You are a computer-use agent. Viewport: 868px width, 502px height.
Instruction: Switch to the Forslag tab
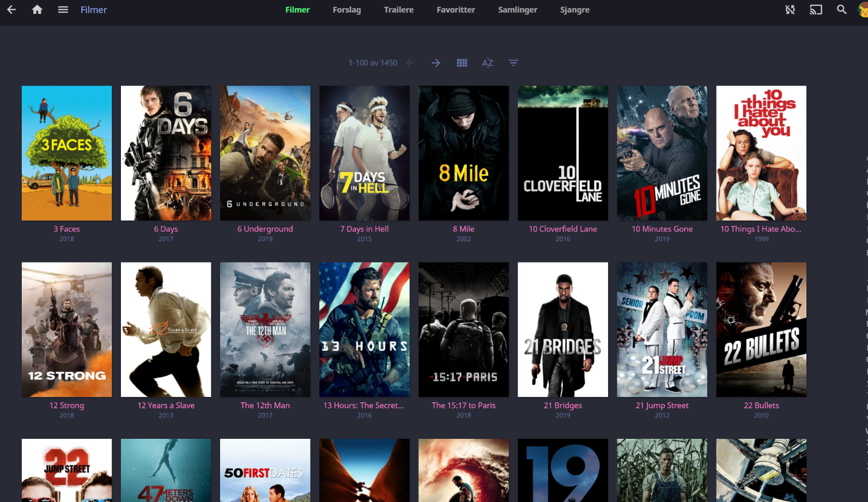pos(347,10)
